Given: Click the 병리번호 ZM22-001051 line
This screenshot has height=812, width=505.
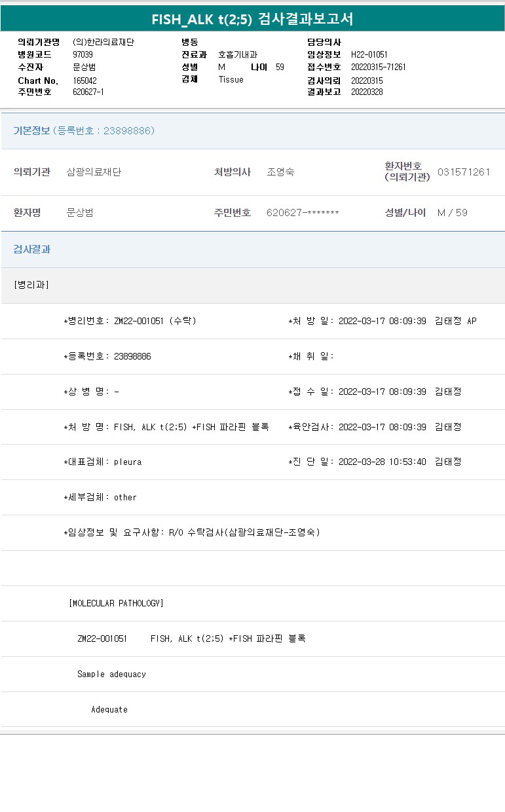Looking at the screenshot, I should [130, 321].
